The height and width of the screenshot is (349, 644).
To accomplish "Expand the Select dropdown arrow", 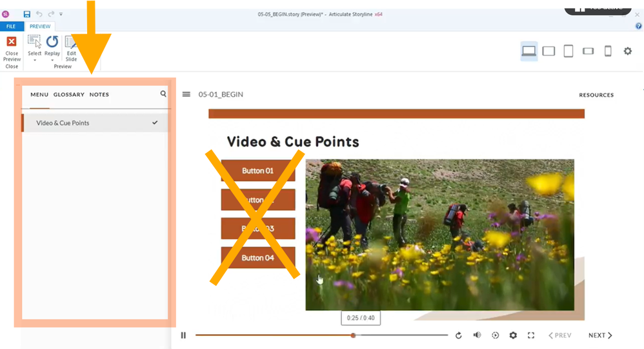I will pos(34,60).
